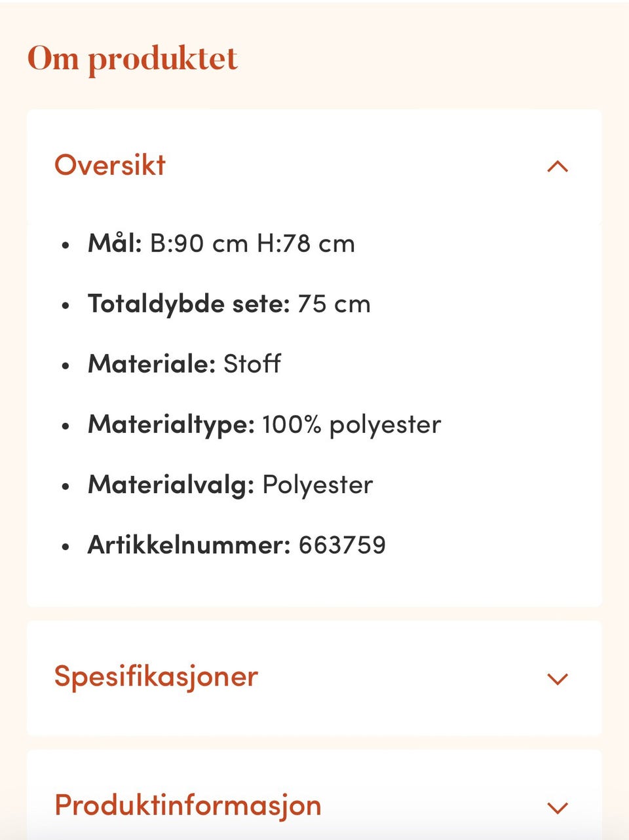
Task: Select the Spesifikasjoner heading
Action: [x=155, y=678]
